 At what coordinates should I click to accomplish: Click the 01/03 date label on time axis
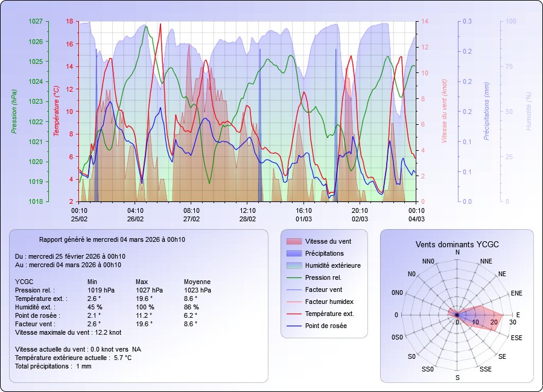303,218
